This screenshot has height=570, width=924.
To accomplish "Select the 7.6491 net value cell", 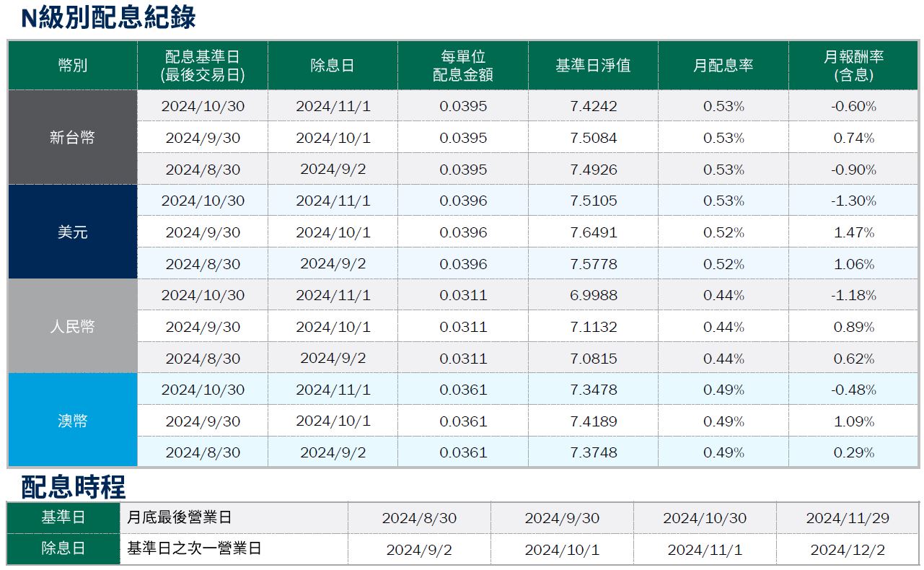I will (593, 232).
